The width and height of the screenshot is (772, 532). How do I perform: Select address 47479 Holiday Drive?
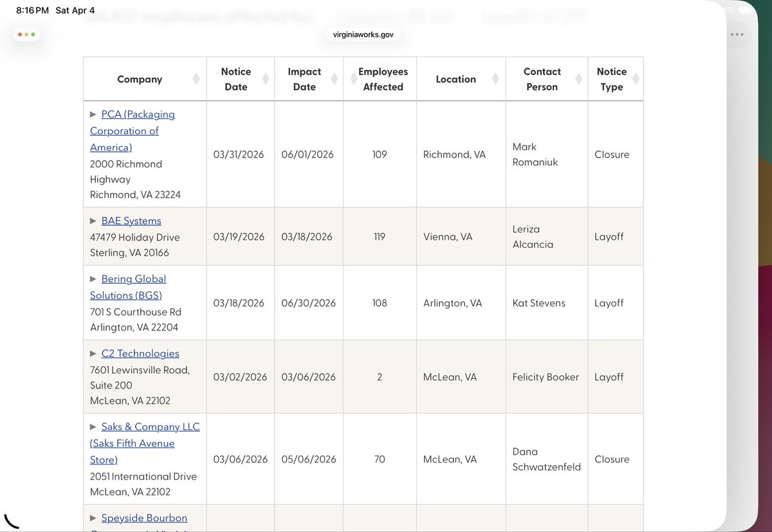click(135, 237)
